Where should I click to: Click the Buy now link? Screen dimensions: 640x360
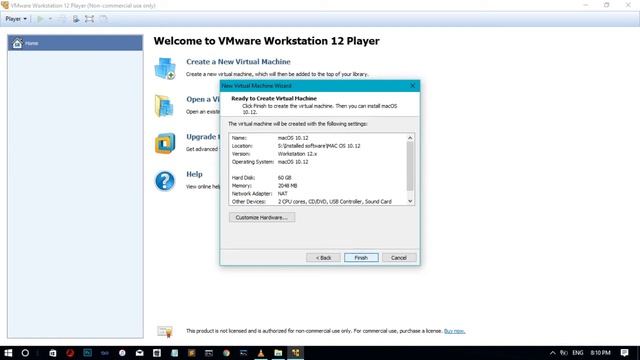[454, 331]
